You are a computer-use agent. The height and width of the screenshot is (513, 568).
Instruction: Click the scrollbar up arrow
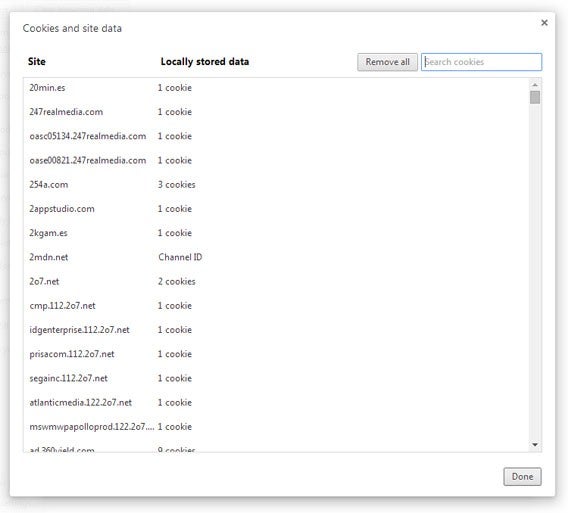click(x=535, y=85)
